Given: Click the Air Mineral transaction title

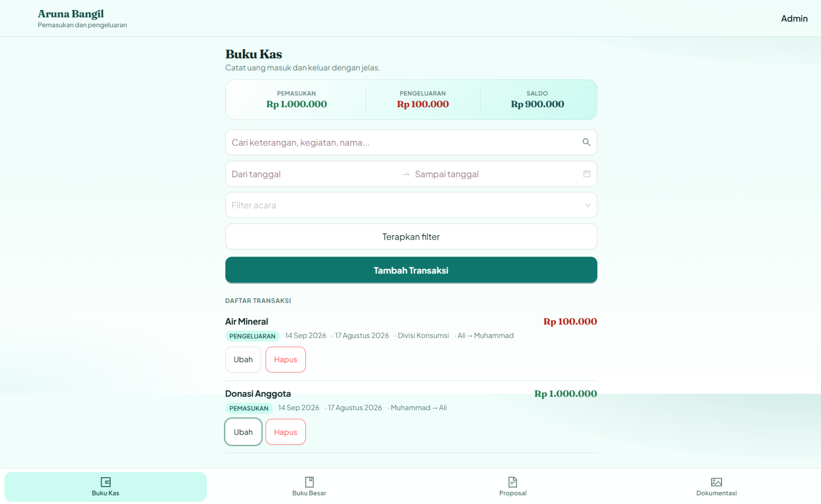Looking at the screenshot, I should [247, 322].
